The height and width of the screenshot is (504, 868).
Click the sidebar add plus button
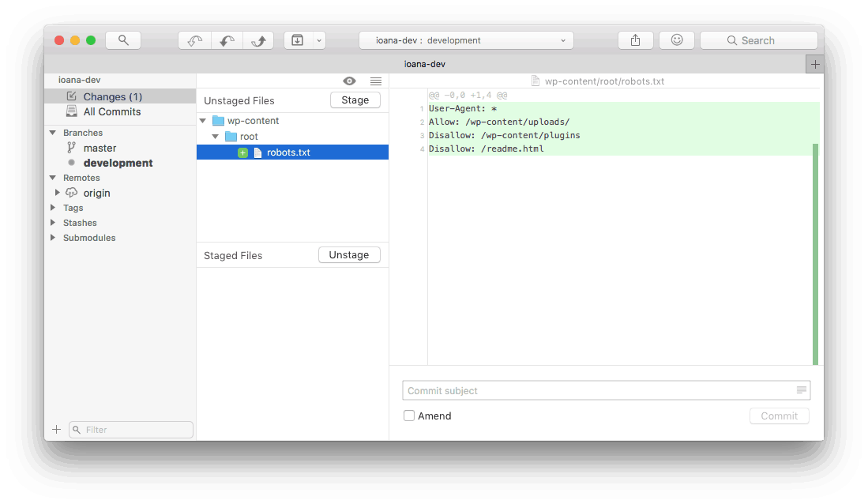[x=56, y=430]
